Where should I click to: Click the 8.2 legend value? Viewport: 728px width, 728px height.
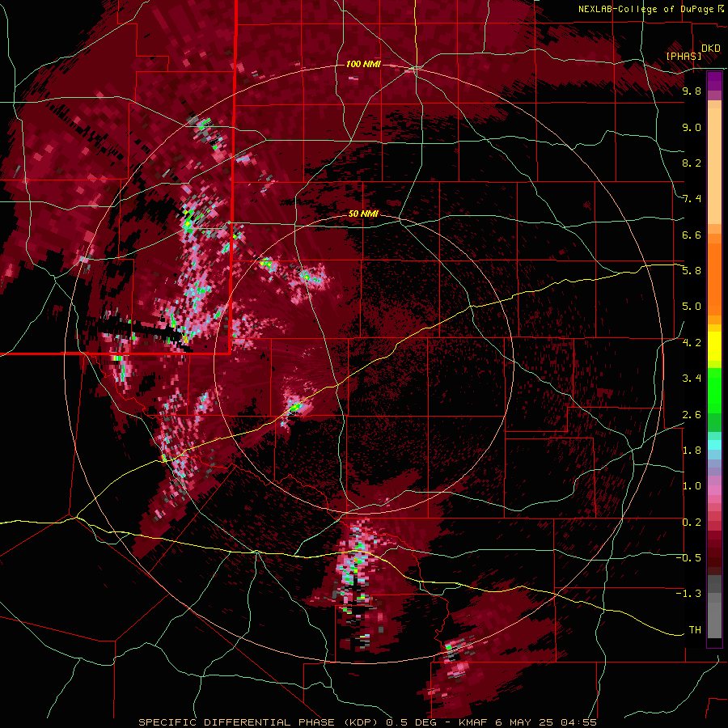(692, 163)
